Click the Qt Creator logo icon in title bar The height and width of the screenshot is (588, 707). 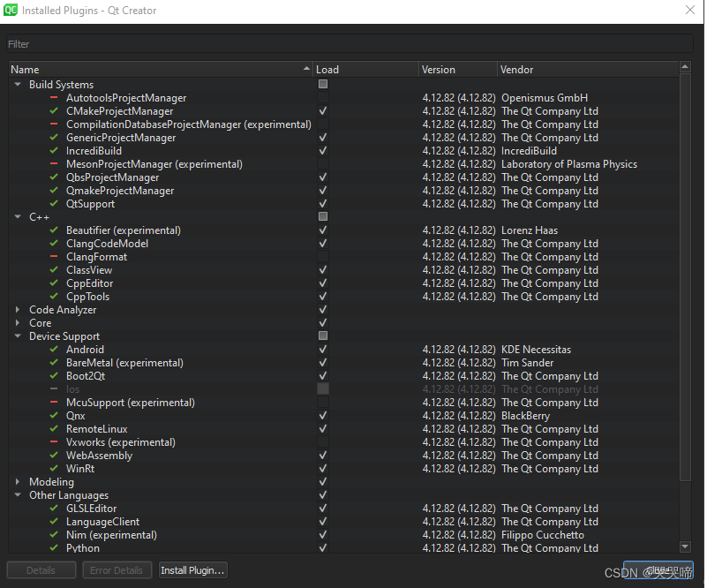(11, 10)
